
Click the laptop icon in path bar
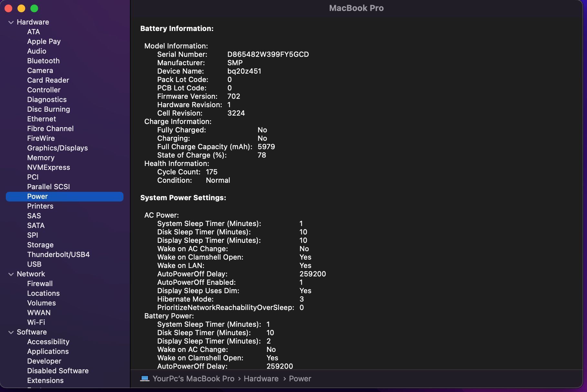click(x=144, y=378)
